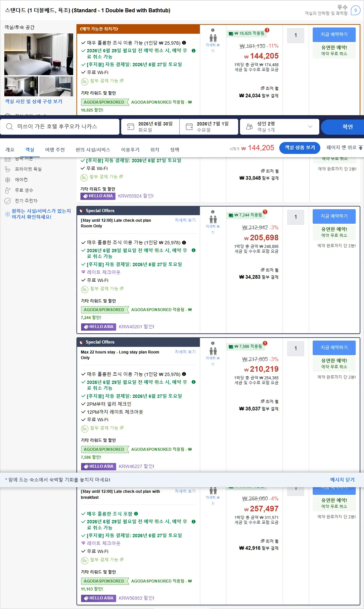The height and width of the screenshot is (609, 364).
Task: Open room quantity selector in the 210,219 offer
Action: (296, 349)
